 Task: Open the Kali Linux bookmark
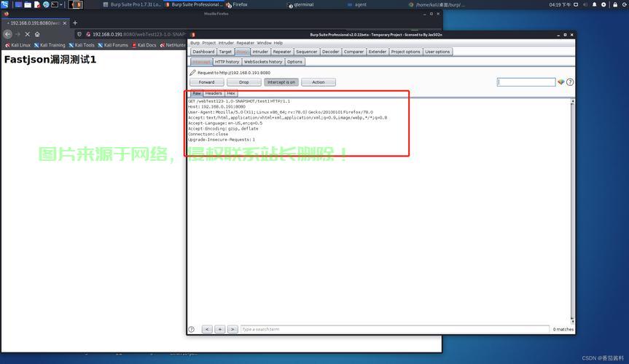click(18, 45)
